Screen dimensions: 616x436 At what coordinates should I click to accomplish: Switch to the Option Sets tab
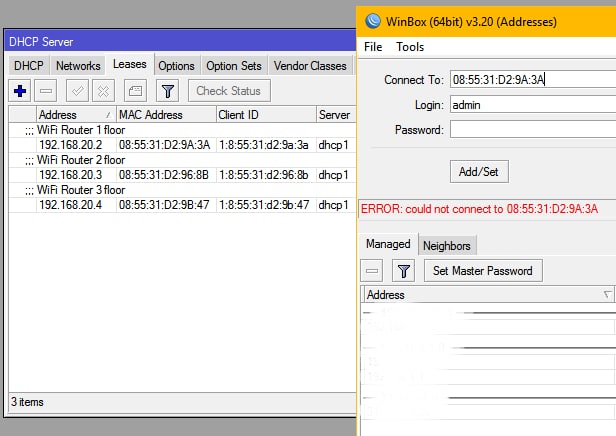pos(234,66)
